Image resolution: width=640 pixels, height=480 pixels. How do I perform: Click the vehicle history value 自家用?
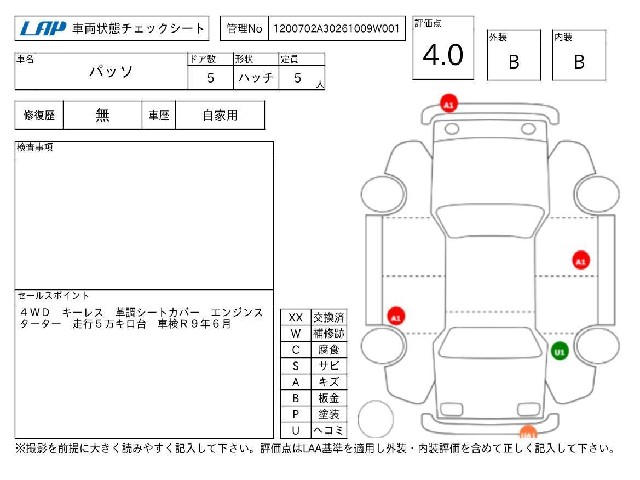coord(220,115)
